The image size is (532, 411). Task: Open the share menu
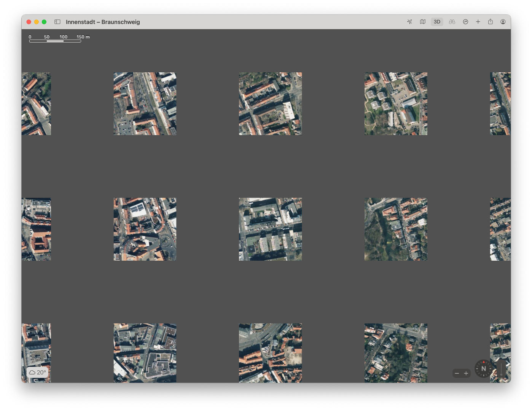tap(491, 22)
